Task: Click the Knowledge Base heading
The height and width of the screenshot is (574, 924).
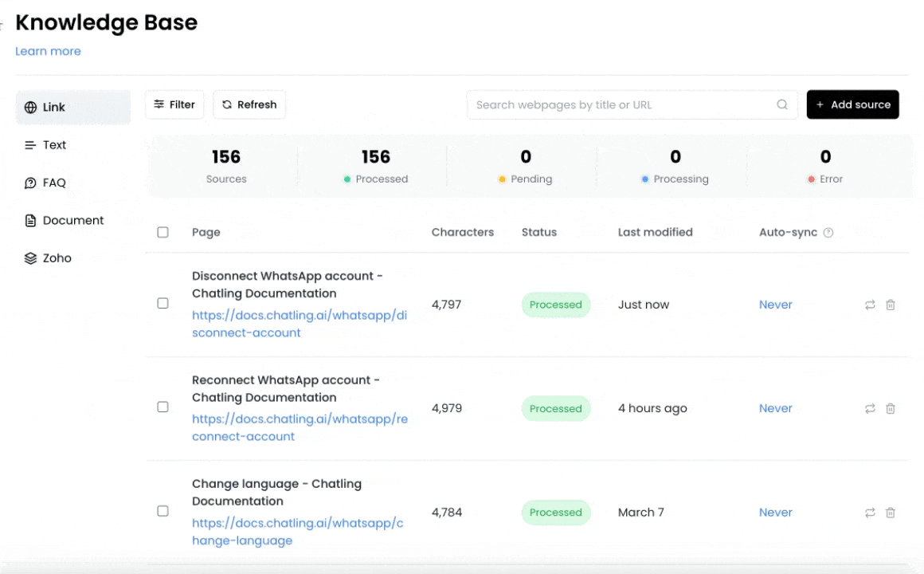Action: click(x=107, y=22)
